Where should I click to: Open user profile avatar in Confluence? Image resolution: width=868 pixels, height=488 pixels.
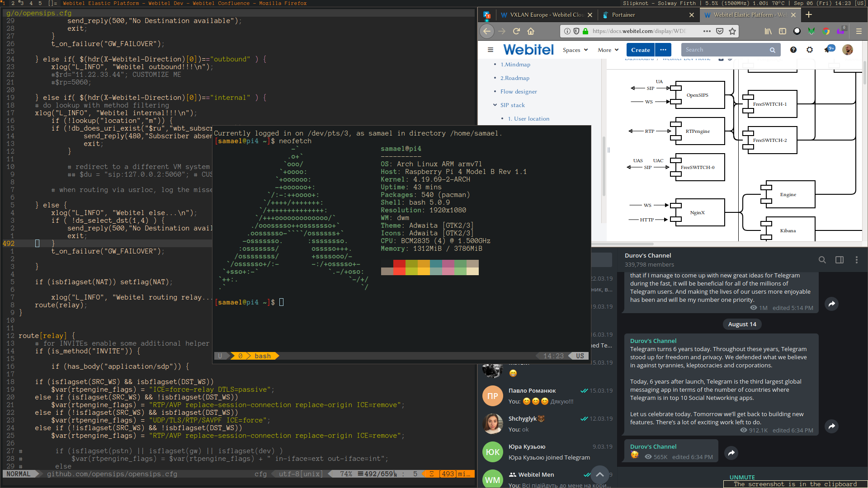[x=848, y=50]
